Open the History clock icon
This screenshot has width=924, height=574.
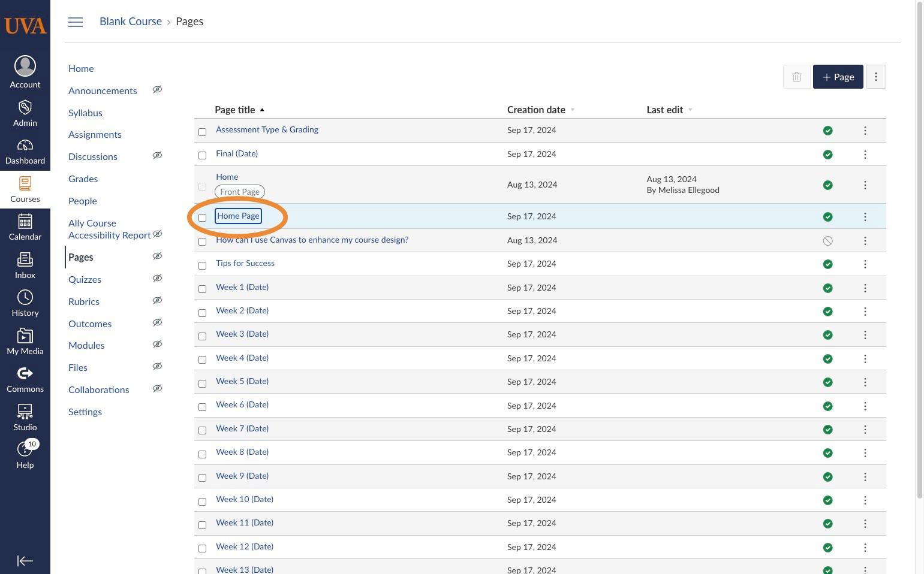[25, 297]
